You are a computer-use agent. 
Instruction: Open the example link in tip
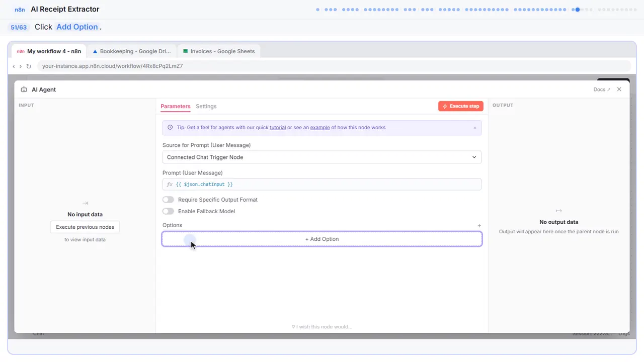point(320,128)
